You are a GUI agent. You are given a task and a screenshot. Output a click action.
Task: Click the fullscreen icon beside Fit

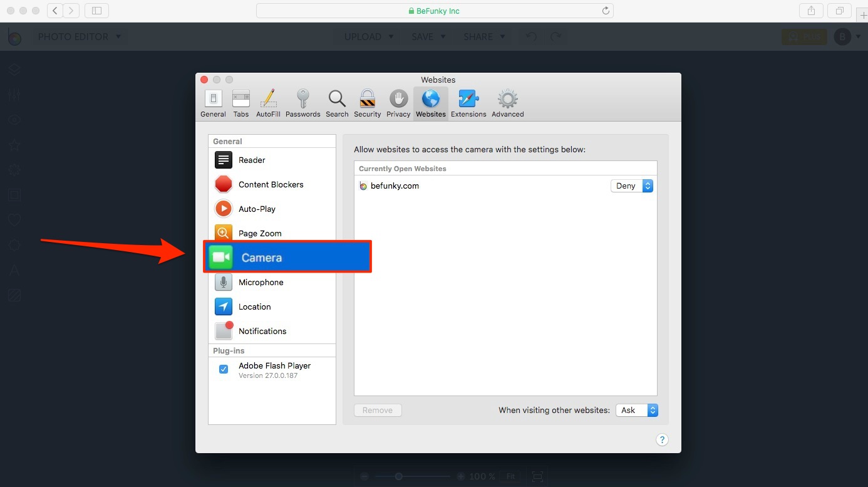[x=537, y=476]
